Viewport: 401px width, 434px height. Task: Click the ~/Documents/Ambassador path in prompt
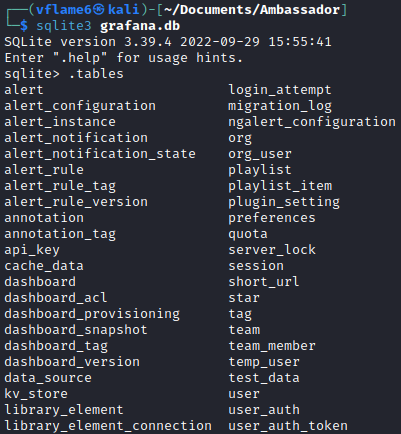point(252,10)
